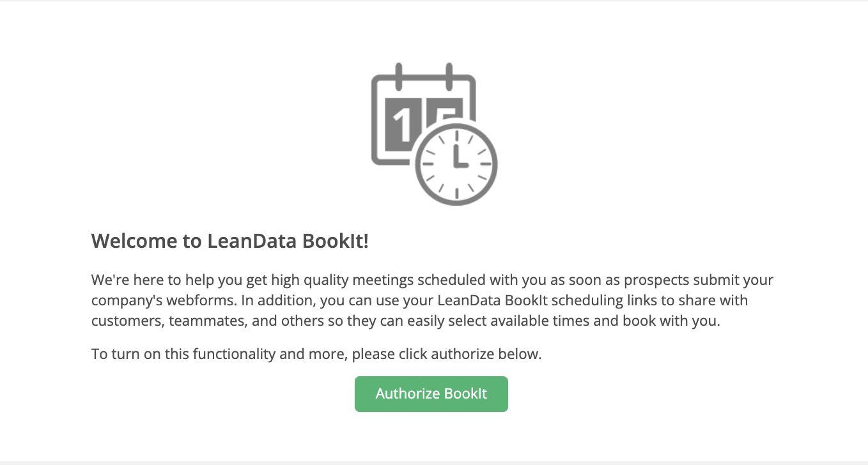Click the partially hidden second date block
The width and height of the screenshot is (868, 465).
[x=449, y=110]
